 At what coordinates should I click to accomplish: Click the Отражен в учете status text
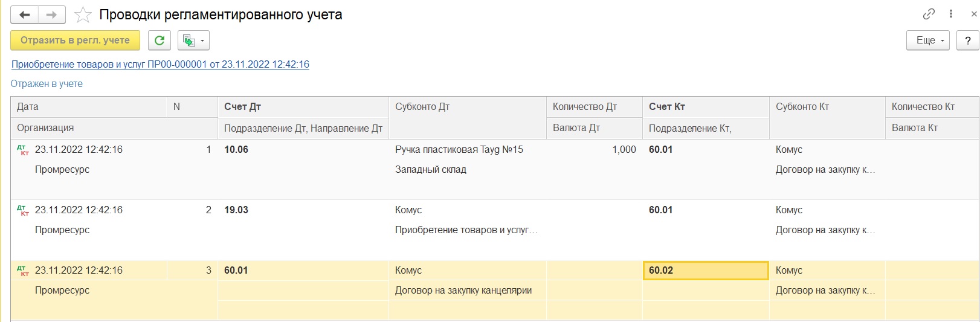tap(47, 84)
